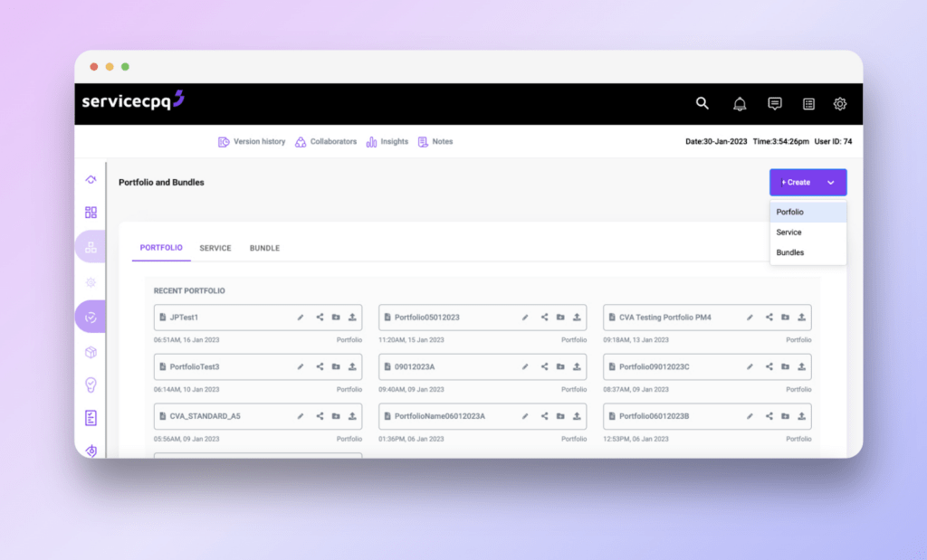927x560 pixels.
Task: Folder icon on Portfolio09012023C card
Action: point(785,366)
